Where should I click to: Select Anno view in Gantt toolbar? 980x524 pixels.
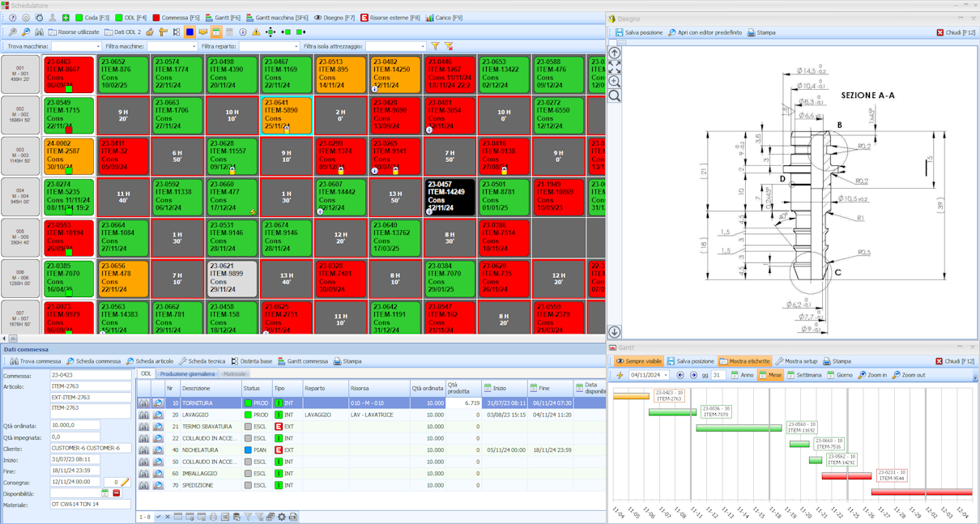[x=742, y=375]
